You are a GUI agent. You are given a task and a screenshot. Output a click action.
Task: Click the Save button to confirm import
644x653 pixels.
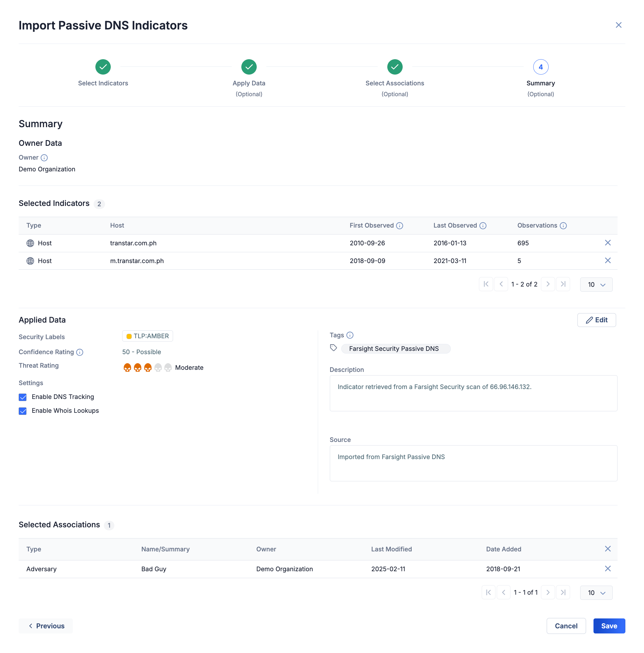point(608,626)
